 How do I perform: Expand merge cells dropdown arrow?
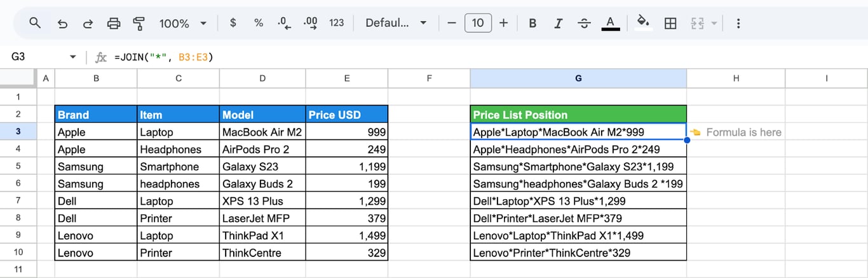(714, 24)
